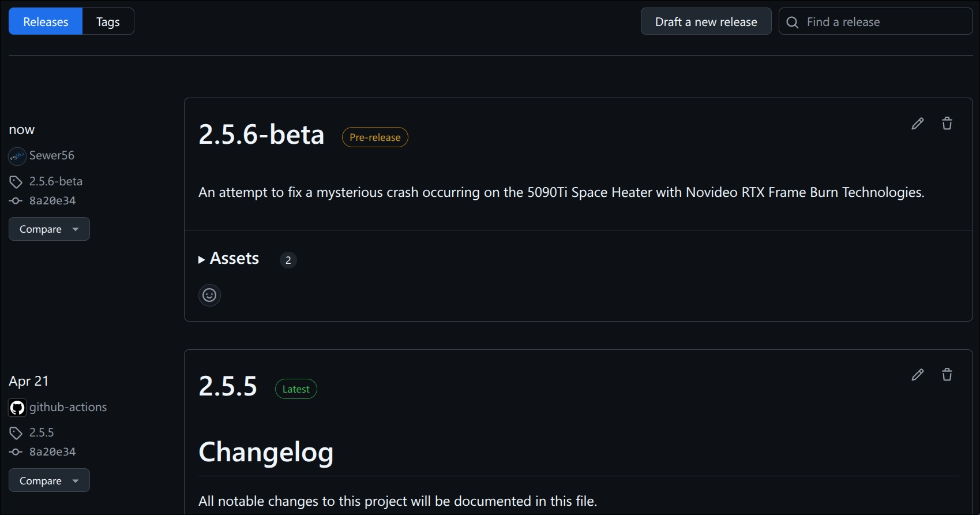Switch to the Tags tab
980x515 pixels.
(108, 21)
